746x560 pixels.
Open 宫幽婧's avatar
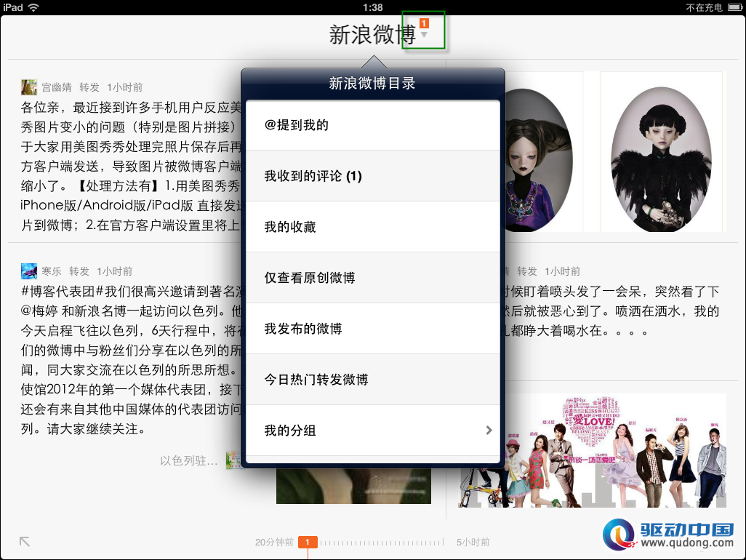[29, 87]
